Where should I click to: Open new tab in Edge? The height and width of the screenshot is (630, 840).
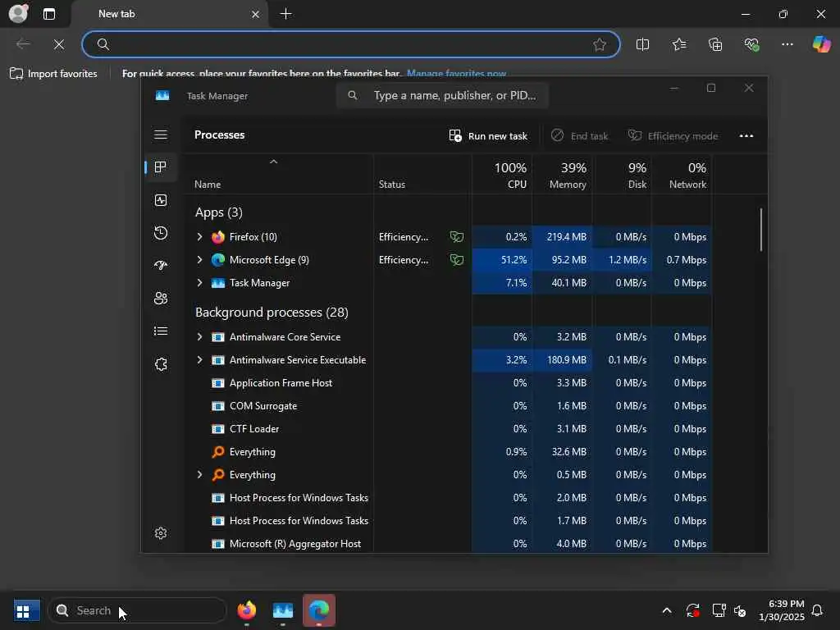pos(286,14)
